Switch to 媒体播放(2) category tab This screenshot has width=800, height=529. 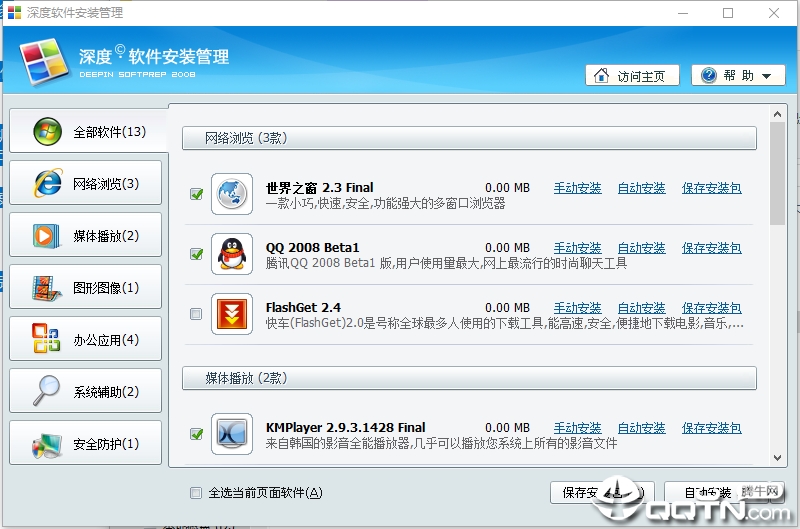(85, 235)
